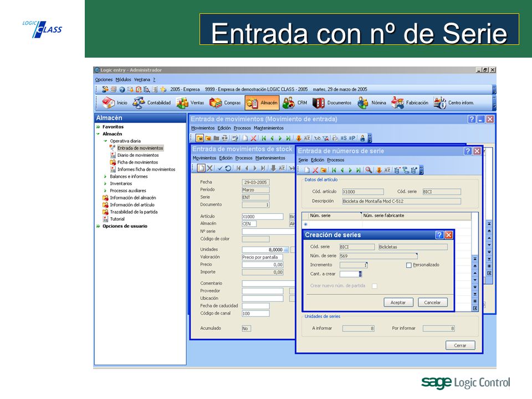
Task: Click the Cancelar button
Action: (433, 303)
